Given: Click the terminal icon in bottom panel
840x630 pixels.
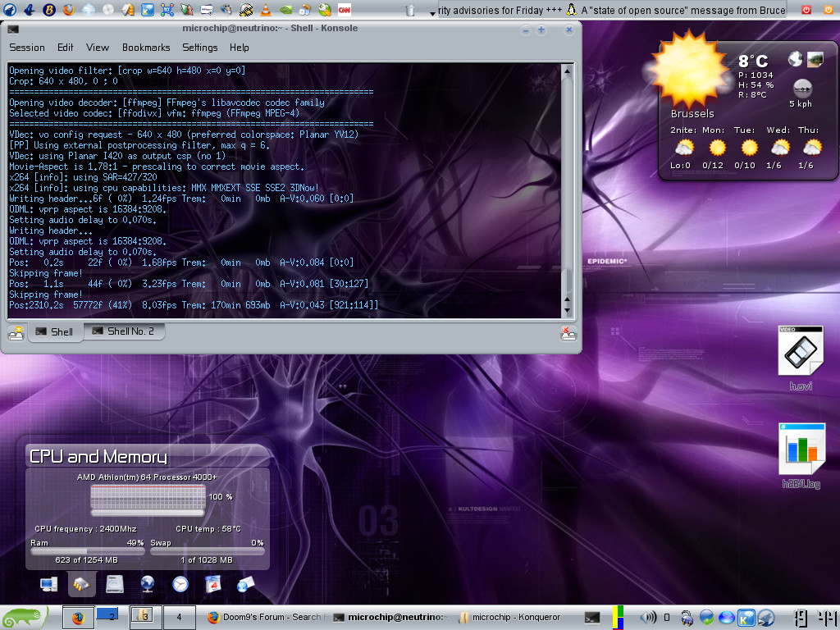Looking at the screenshot, I should [x=592, y=618].
